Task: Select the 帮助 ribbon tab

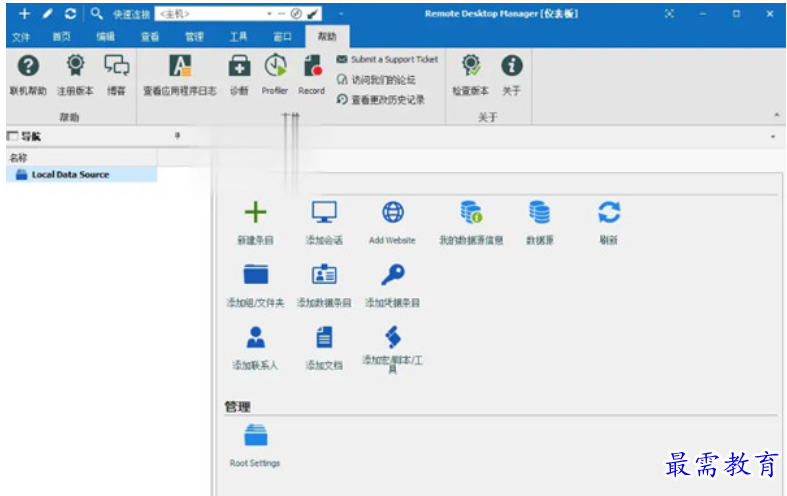Action: pos(327,37)
